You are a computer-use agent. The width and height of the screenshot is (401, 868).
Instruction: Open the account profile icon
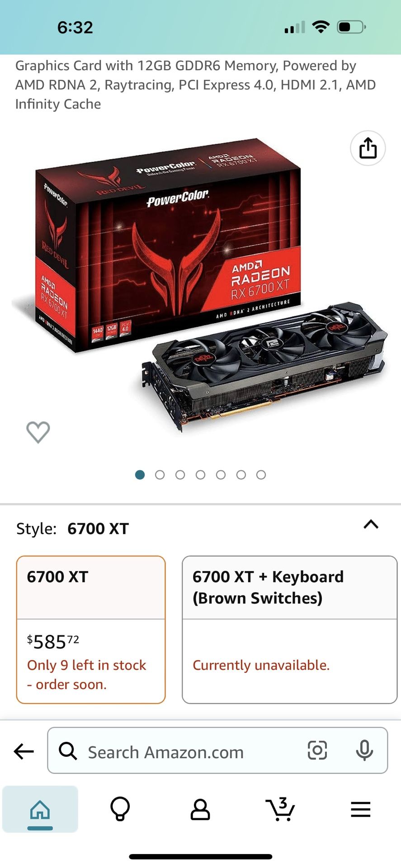pos(200,809)
